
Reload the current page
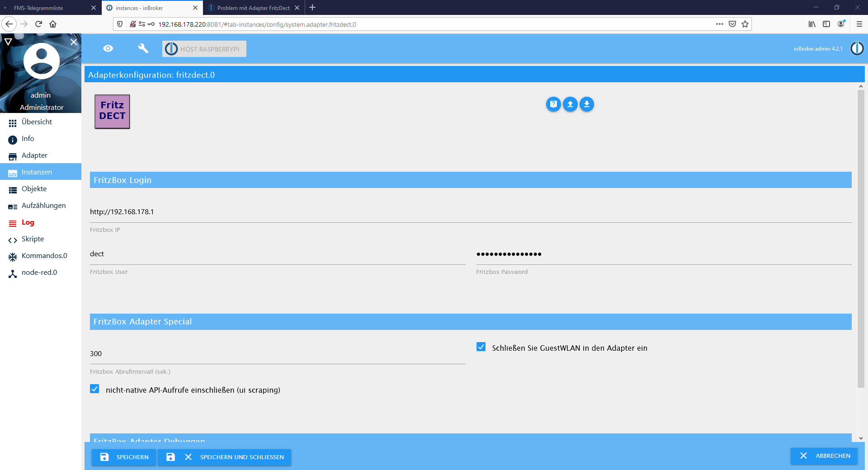pyautogui.click(x=38, y=24)
